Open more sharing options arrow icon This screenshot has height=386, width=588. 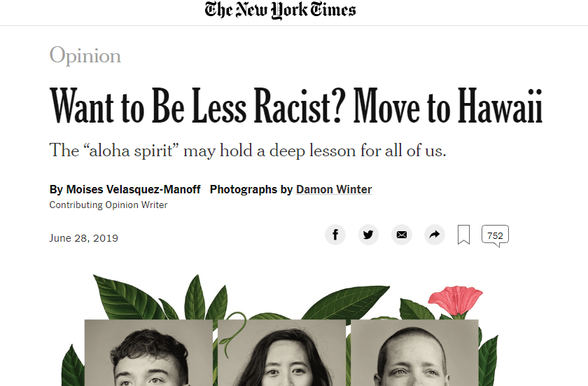point(434,235)
